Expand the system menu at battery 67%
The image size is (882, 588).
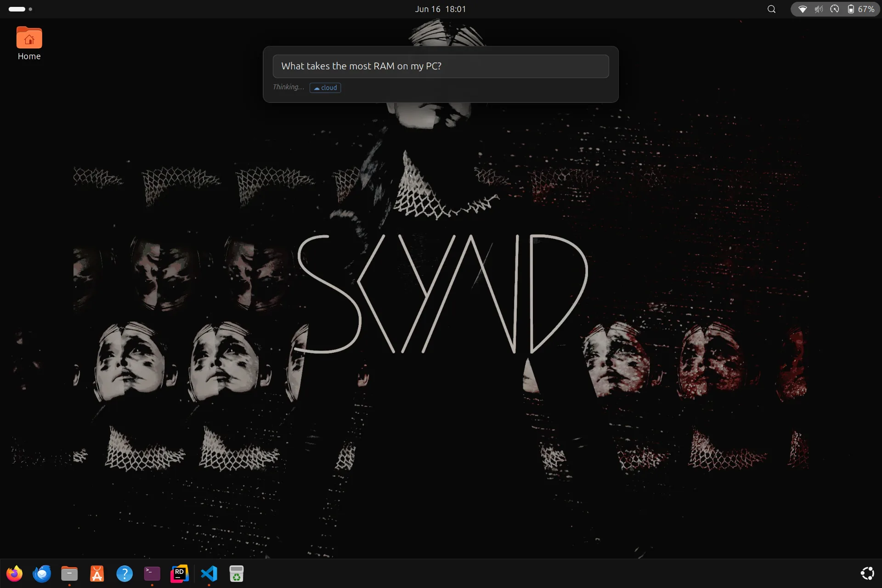pos(861,9)
